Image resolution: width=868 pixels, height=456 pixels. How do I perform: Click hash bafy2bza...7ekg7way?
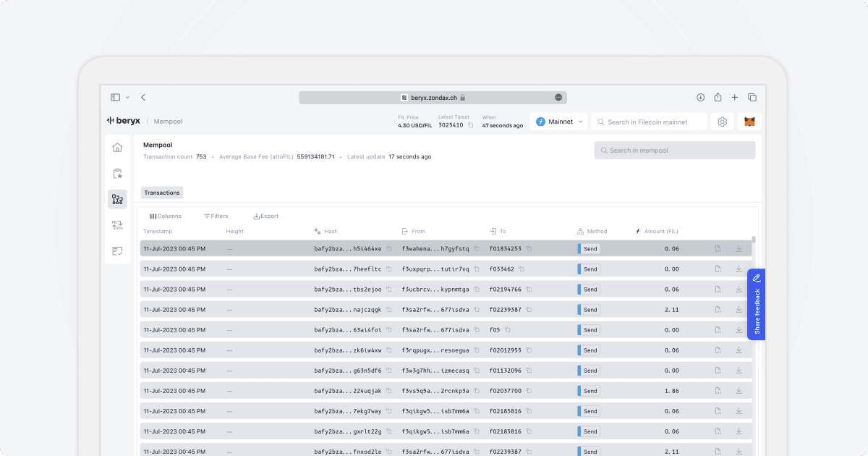pyautogui.click(x=348, y=410)
